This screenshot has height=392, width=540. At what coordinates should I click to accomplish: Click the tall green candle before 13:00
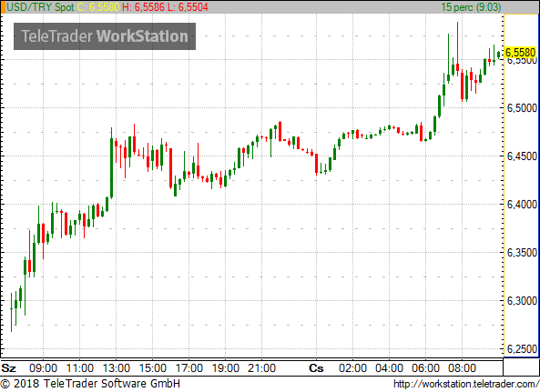[111, 164]
